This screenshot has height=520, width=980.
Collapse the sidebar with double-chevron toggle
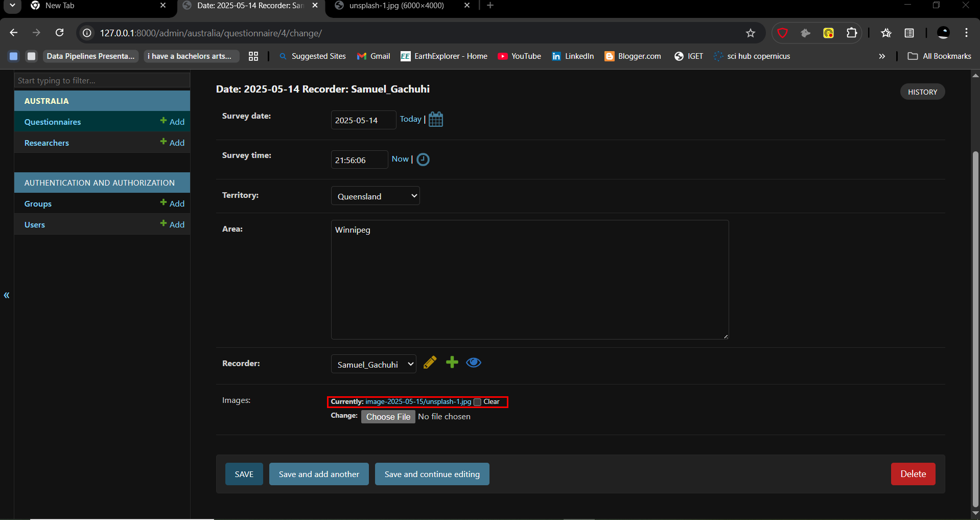(x=7, y=295)
